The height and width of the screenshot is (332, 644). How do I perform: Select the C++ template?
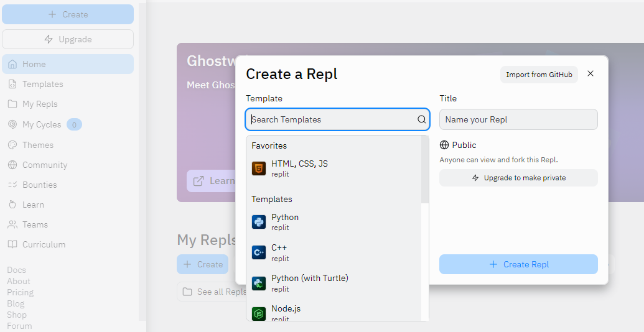(x=334, y=252)
